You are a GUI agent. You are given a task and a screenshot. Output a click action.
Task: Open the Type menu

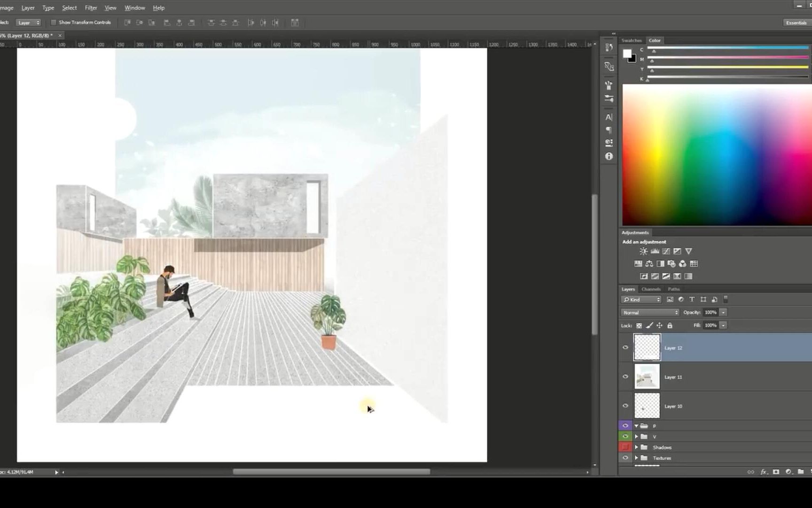pos(48,8)
